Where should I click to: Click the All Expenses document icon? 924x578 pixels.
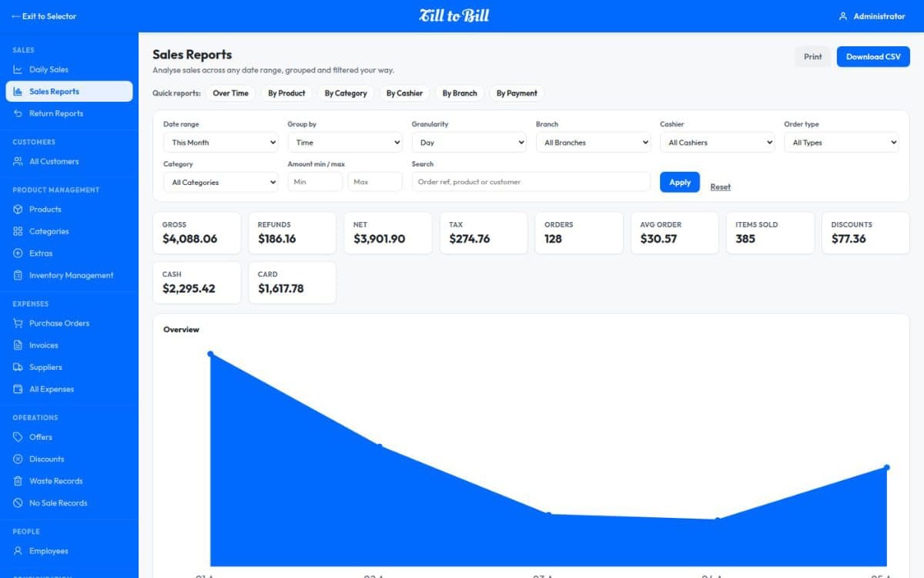[18, 389]
